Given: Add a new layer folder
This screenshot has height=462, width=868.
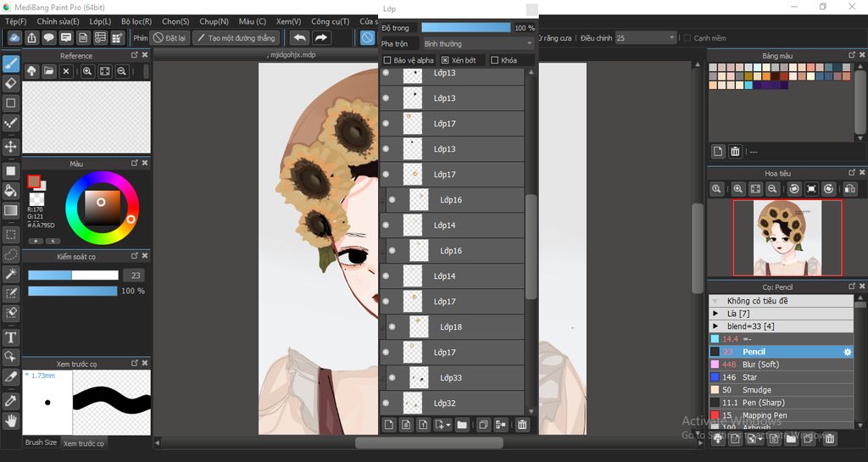Looking at the screenshot, I should tap(462, 425).
